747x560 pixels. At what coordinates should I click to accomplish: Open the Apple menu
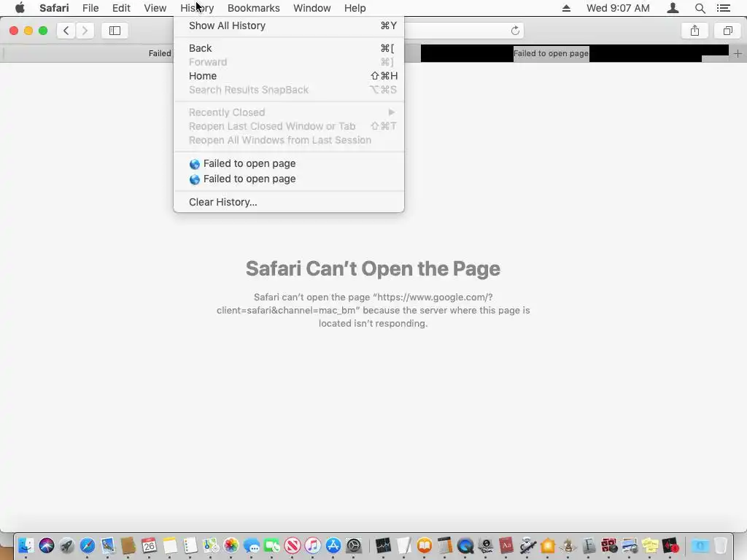[20, 7]
